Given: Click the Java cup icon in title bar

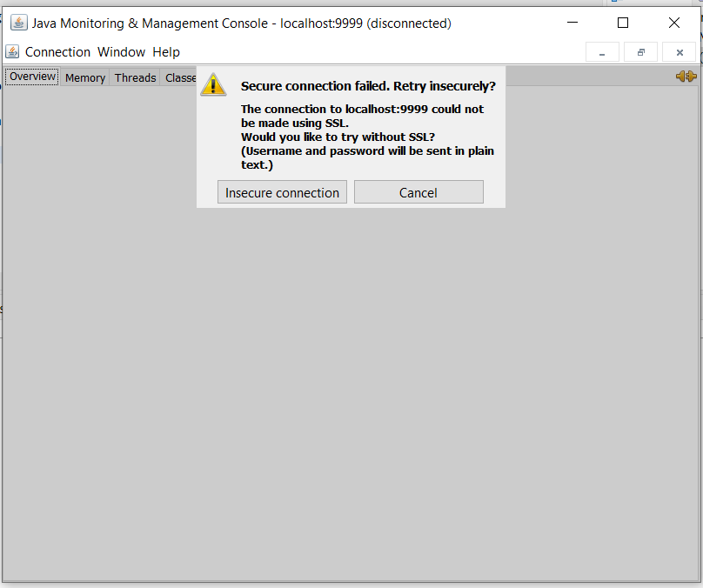Looking at the screenshot, I should 19,23.
